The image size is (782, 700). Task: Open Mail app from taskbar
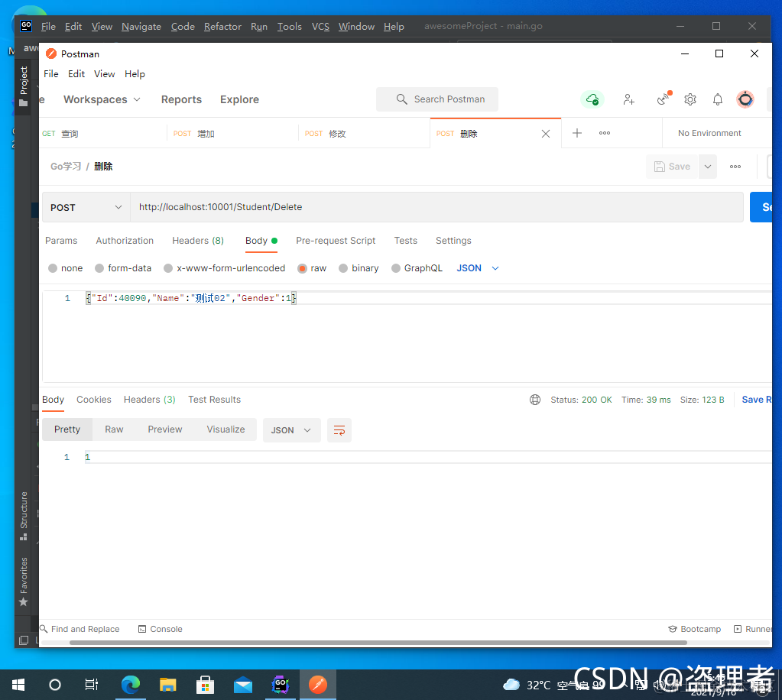point(243,685)
